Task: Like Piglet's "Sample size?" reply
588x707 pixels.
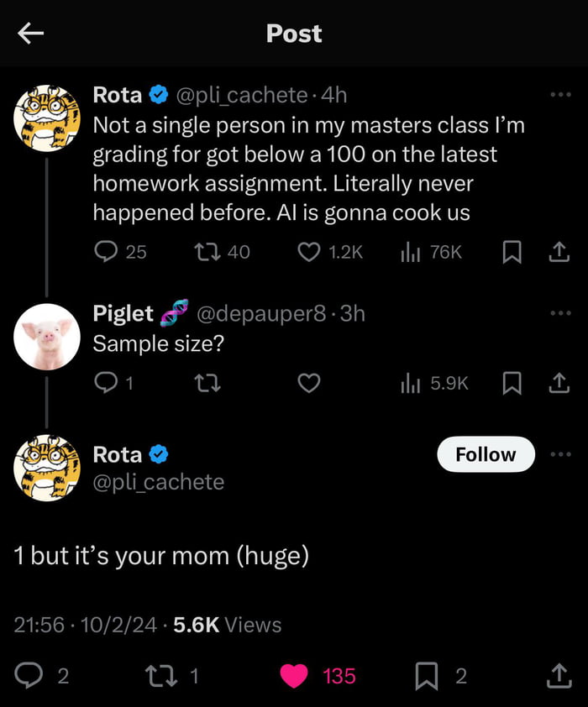Action: 310,383
